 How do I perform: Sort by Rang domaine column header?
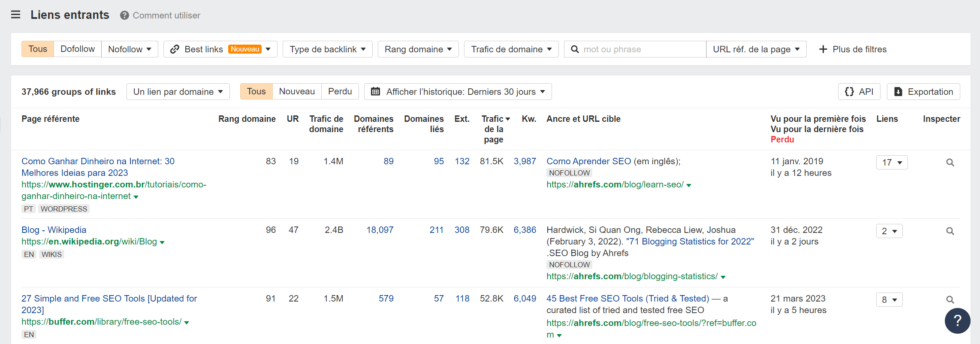pyautogui.click(x=247, y=119)
